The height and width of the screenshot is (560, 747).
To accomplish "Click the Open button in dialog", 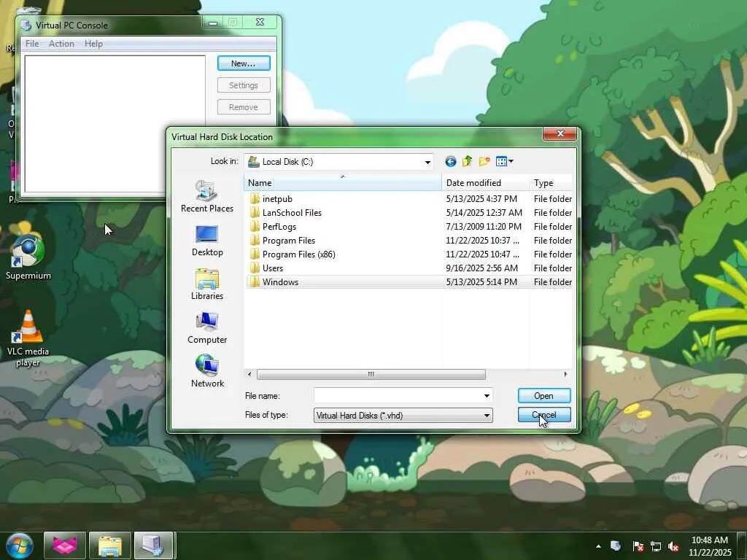I will (x=544, y=396).
